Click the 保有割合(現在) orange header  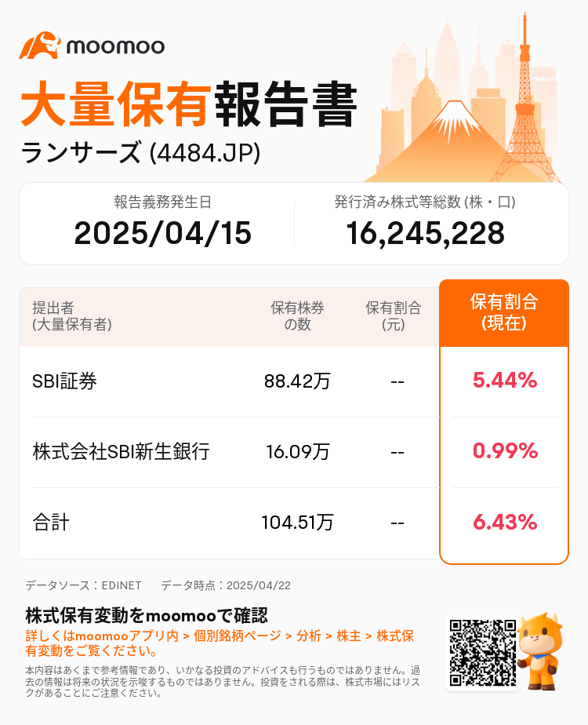[504, 313]
